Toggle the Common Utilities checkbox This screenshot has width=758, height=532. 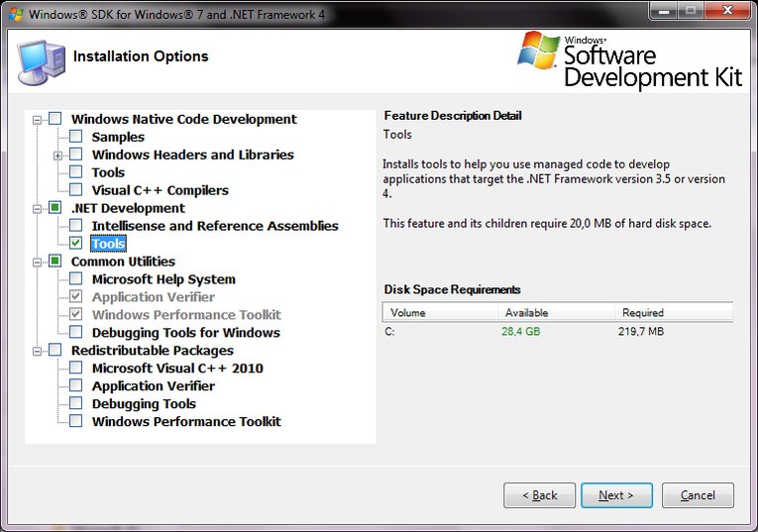[55, 261]
